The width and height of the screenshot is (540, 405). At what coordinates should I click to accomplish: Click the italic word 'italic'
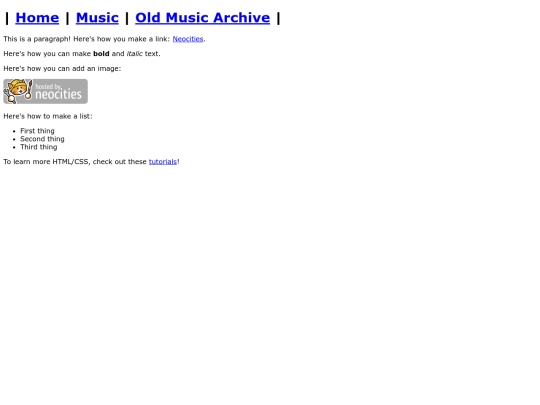(135, 54)
